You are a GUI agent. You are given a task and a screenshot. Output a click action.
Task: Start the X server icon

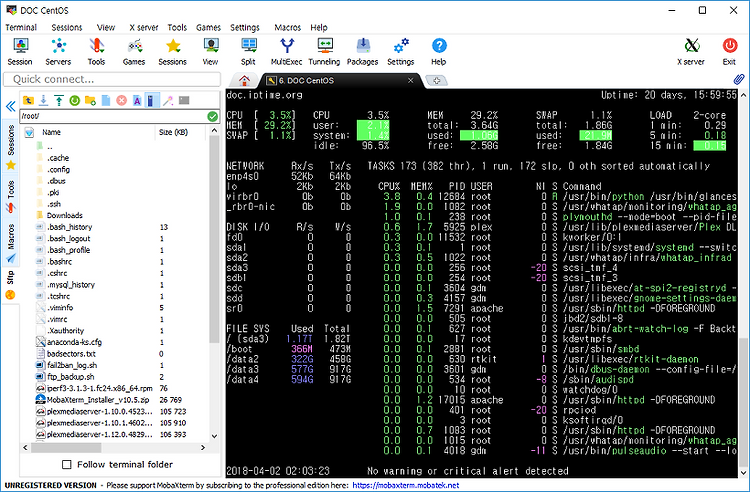[x=691, y=52]
